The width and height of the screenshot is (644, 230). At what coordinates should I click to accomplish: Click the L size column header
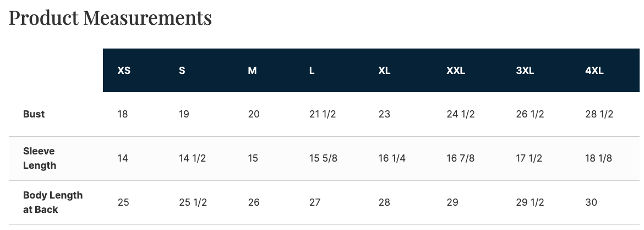(312, 71)
